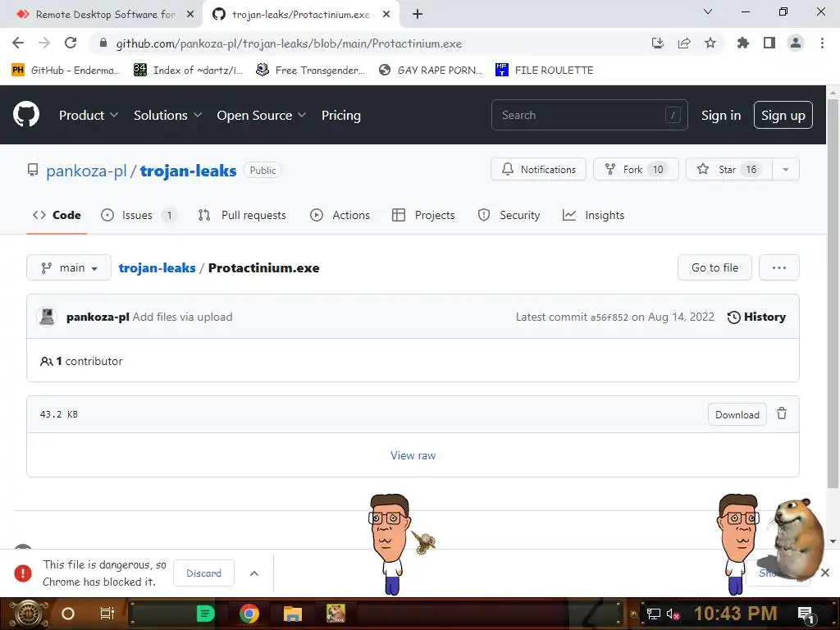Open Chrome from the taskbar
This screenshot has width=840, height=630.
point(249,614)
